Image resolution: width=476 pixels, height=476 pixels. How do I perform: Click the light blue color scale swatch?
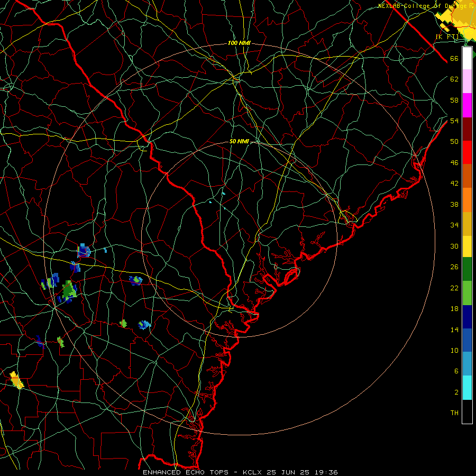point(467,364)
